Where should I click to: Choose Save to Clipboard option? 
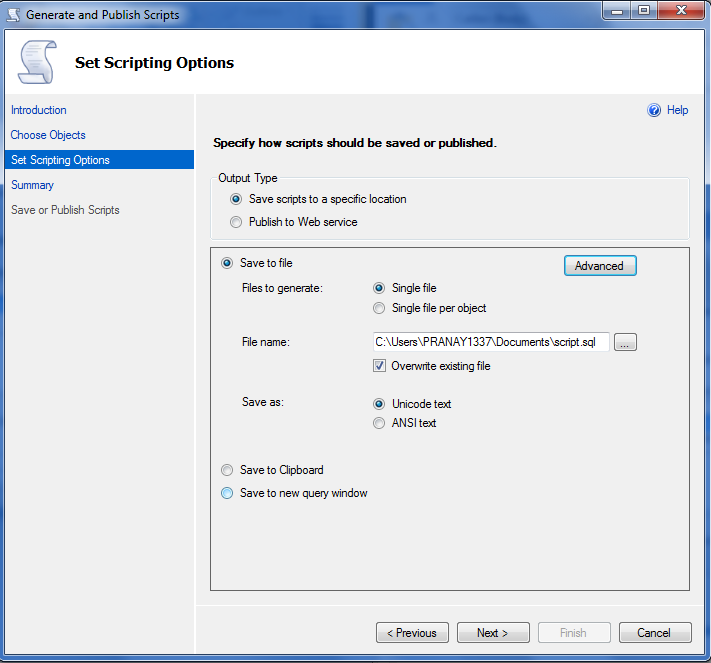[x=227, y=470]
